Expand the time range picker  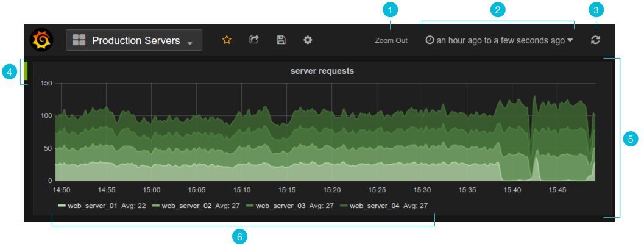(499, 40)
